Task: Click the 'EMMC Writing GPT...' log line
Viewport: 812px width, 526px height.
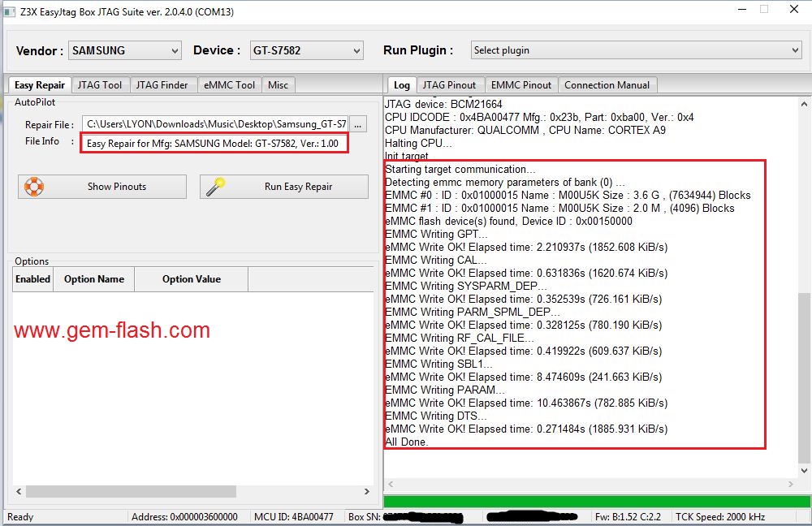Action: [436, 234]
